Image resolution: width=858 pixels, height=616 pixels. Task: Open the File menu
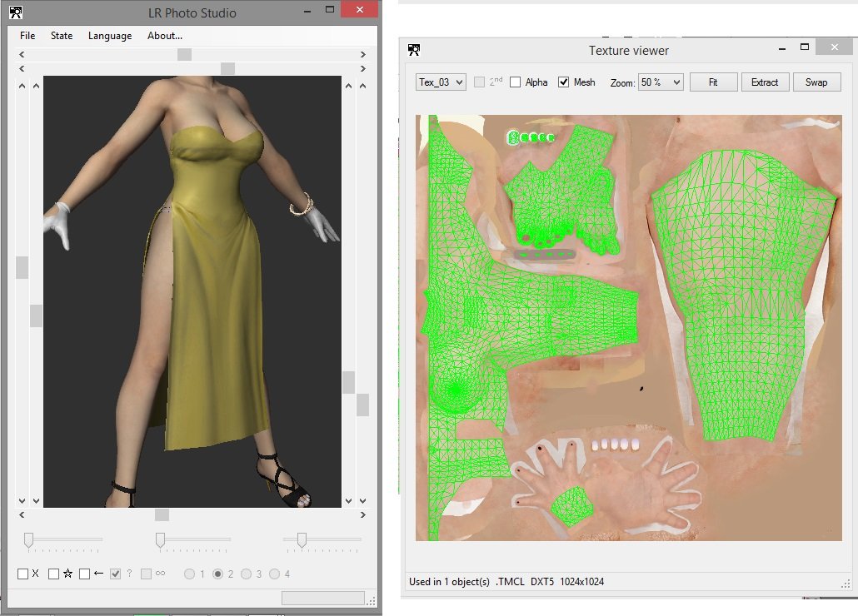coord(27,36)
